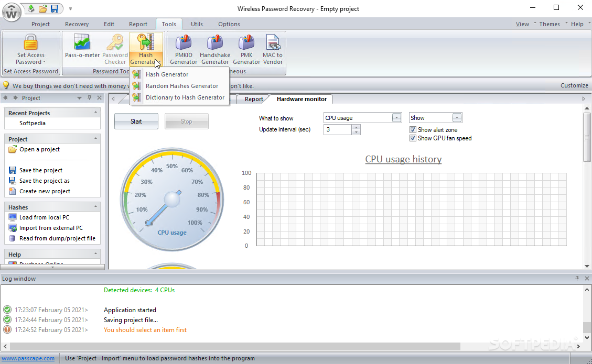592x364 pixels.
Task: Open the PMK Generator tool
Action: pos(246,49)
